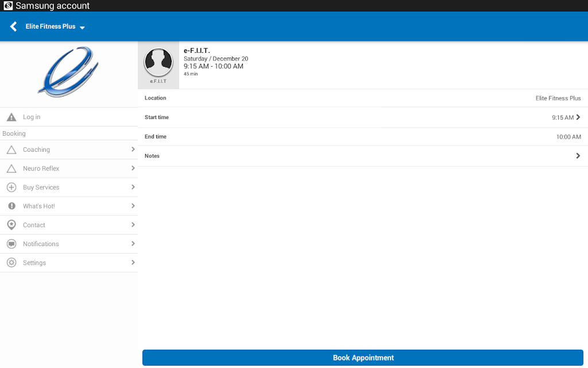
Task: Click the Settings gear icon
Action: [x=11, y=262]
